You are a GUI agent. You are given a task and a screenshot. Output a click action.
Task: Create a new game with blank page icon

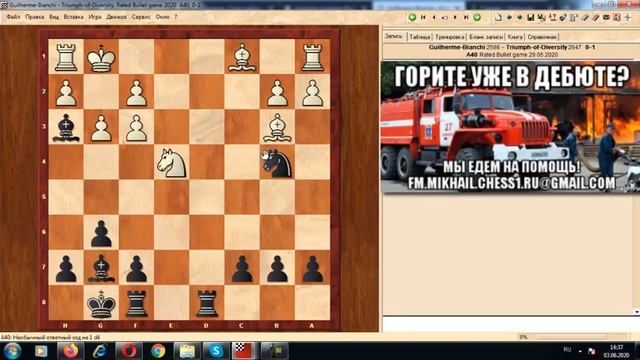tap(498, 17)
